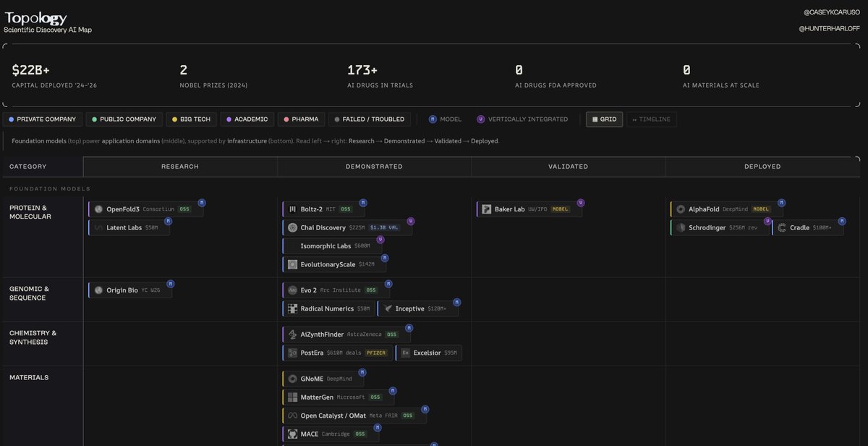The width and height of the screenshot is (868, 446).
Task: Click the M model badge on Inceptive
Action: pyautogui.click(x=456, y=302)
